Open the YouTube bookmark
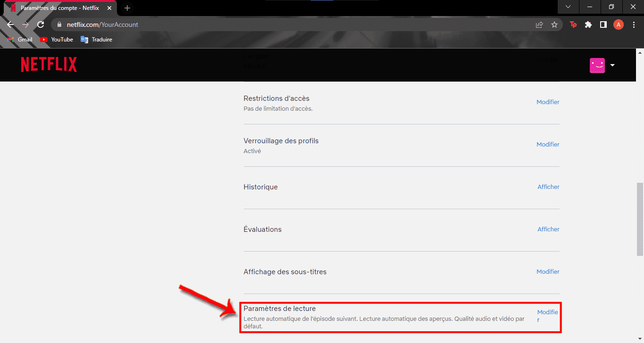Image resolution: width=644 pixels, height=343 pixels. [x=57, y=40]
